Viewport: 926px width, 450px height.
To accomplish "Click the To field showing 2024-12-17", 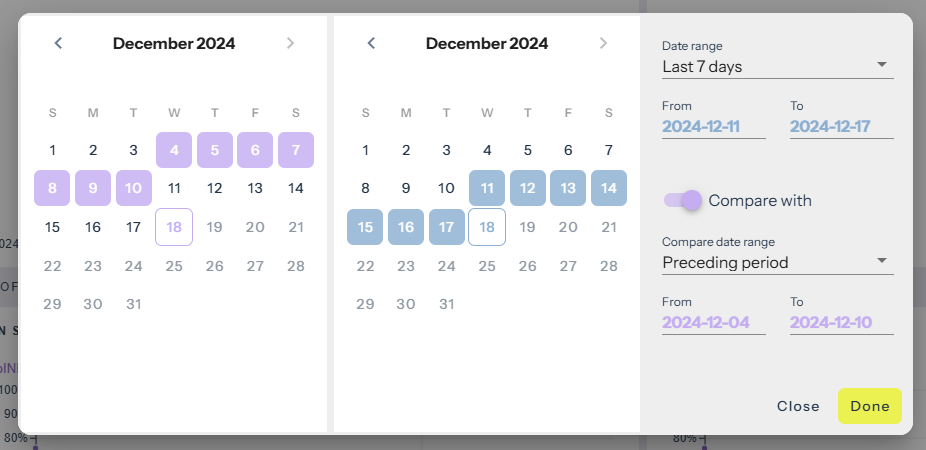I will point(841,127).
